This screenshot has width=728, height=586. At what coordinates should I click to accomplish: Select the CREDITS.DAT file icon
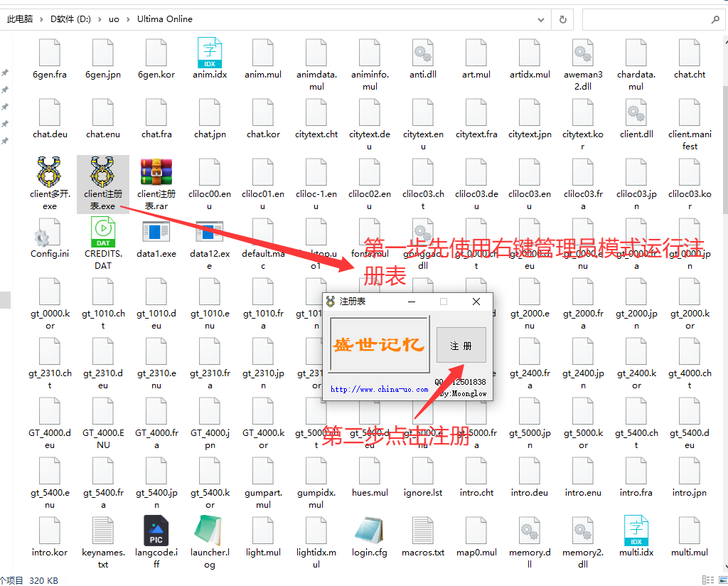(103, 232)
